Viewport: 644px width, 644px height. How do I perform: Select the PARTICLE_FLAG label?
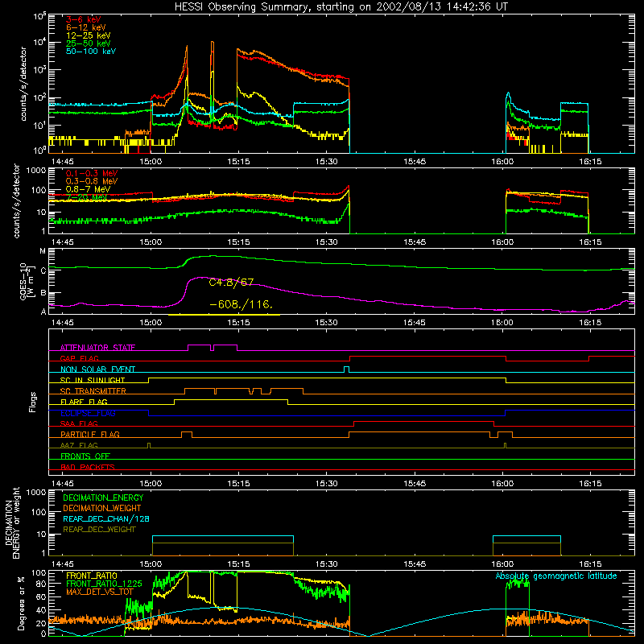90,434
